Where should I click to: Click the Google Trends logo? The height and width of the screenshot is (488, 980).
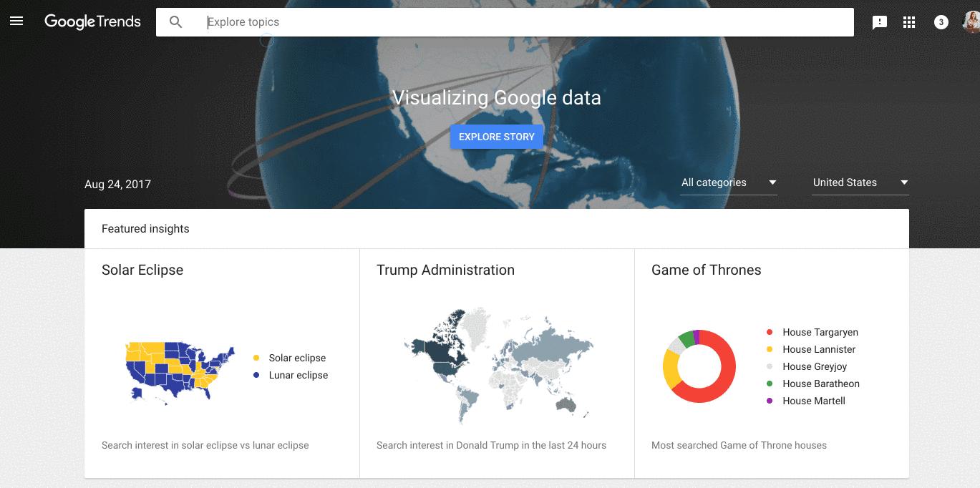click(92, 21)
